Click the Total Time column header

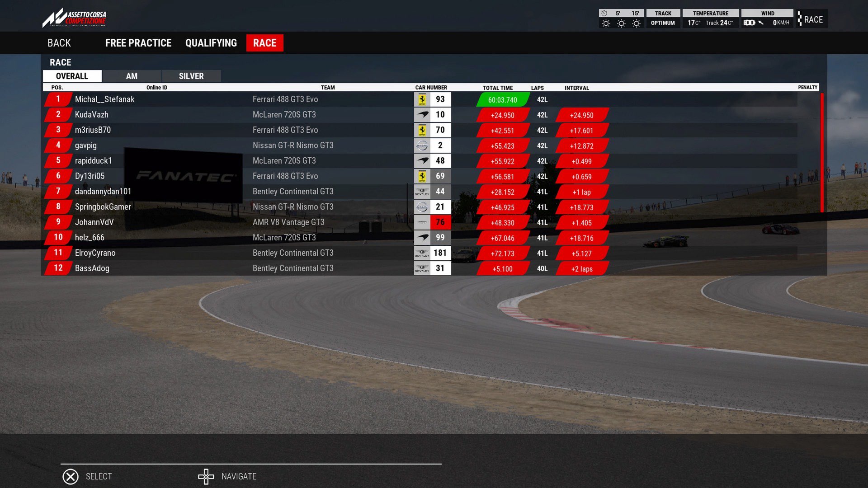pos(498,88)
